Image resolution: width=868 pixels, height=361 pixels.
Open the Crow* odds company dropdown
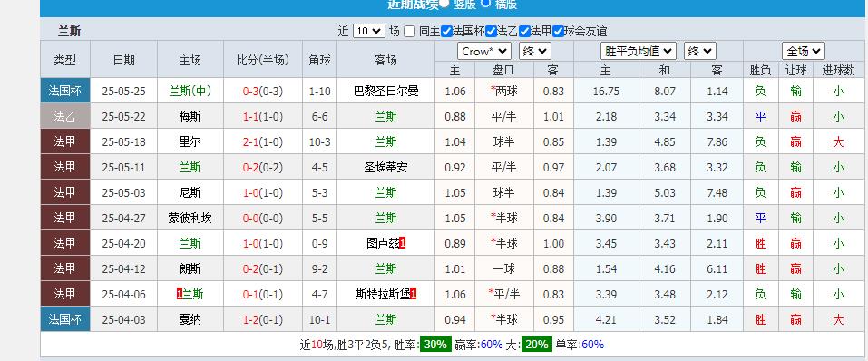coord(483,52)
